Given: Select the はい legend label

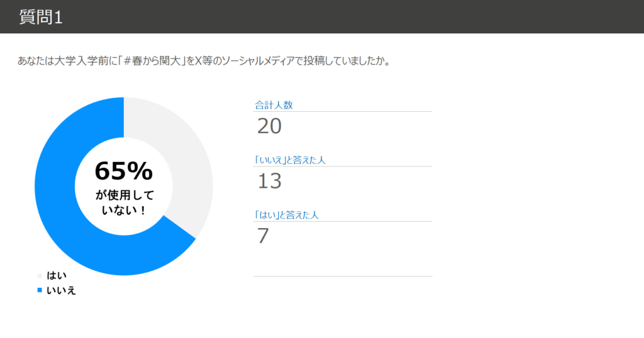Looking at the screenshot, I should 56,275.
